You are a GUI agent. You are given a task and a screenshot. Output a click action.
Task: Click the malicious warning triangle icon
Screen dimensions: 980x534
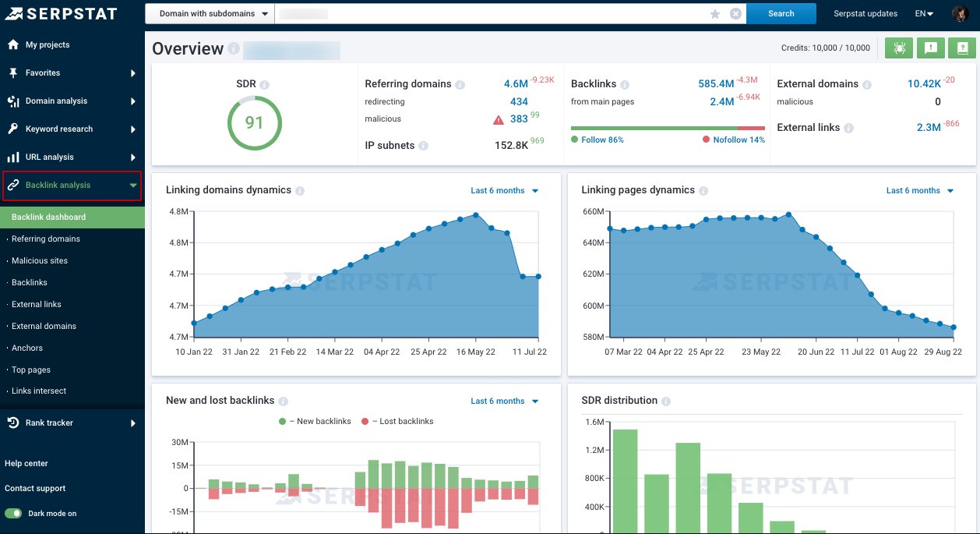[x=499, y=120]
